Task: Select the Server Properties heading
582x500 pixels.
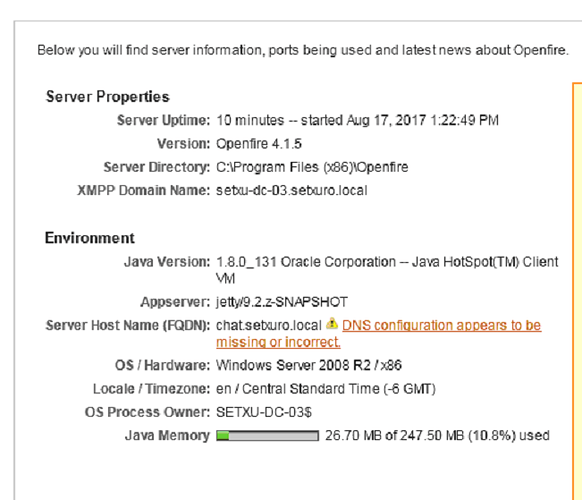Action: click(108, 97)
